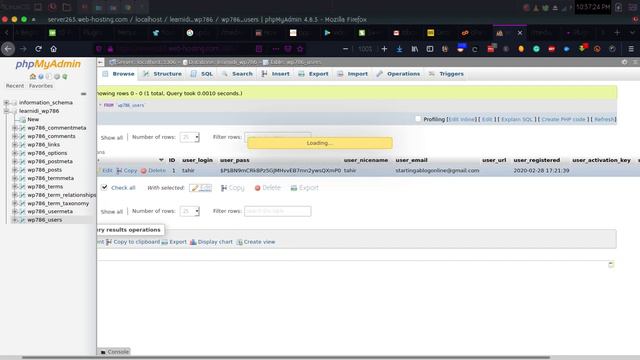
Task: Open the Firefox library icon
Action: [415, 49]
